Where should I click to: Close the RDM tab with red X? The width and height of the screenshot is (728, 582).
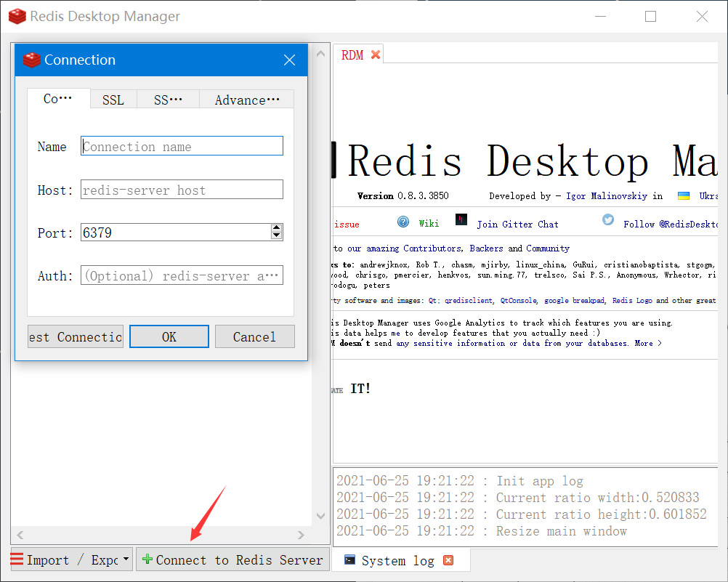[x=376, y=54]
